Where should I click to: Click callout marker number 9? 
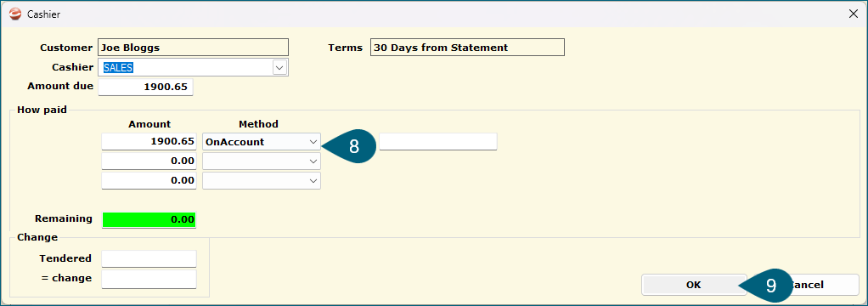pos(768,286)
